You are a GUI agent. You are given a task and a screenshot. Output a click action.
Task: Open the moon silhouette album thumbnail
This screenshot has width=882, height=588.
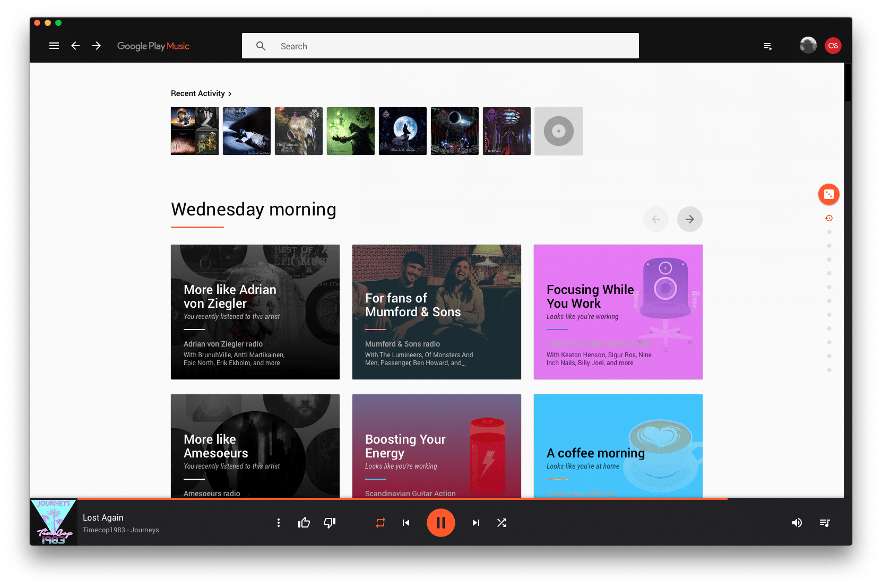(403, 131)
